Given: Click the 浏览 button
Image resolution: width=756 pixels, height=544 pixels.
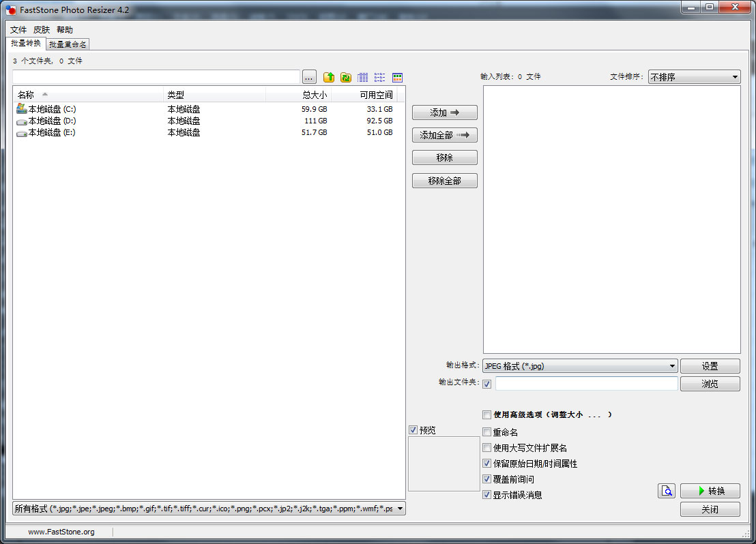Looking at the screenshot, I should (x=710, y=384).
